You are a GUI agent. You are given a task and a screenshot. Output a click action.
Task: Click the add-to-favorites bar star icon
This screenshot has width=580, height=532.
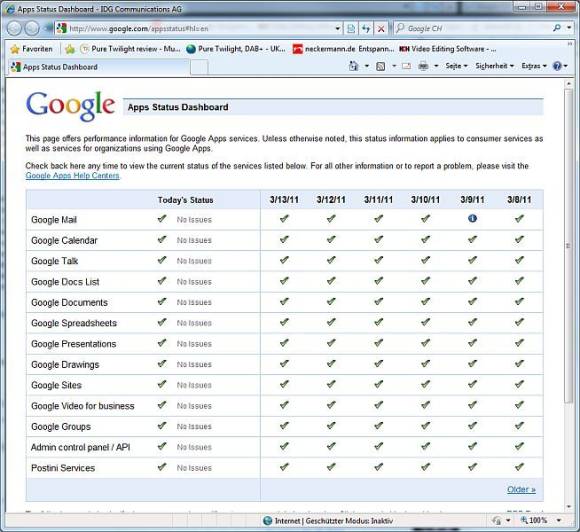click(x=70, y=49)
